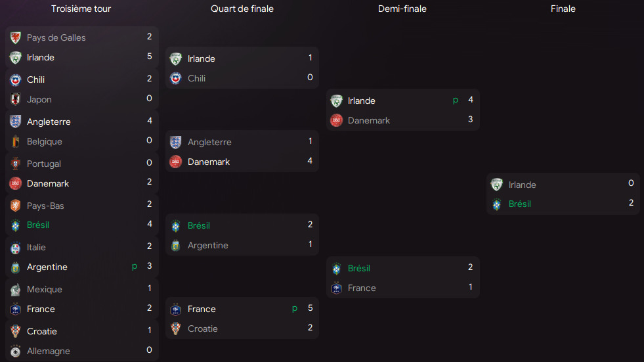
Task: Click Brésil's score of 2 in the Finale
Action: click(x=631, y=203)
